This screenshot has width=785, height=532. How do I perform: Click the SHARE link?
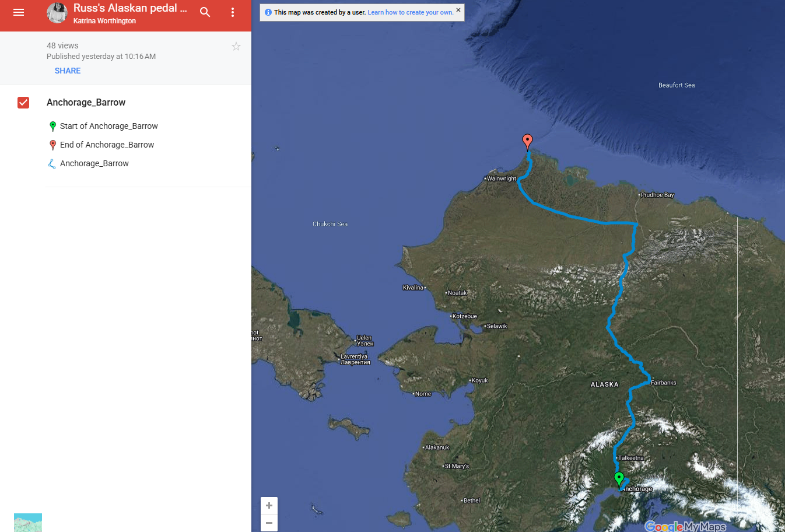tap(68, 71)
